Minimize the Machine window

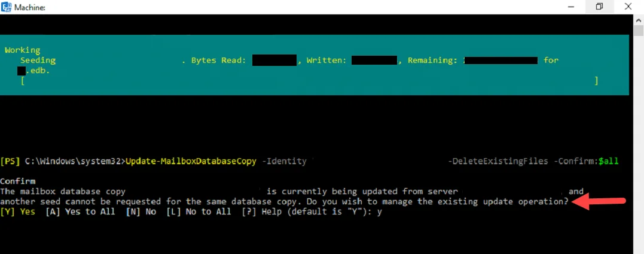point(566,7)
